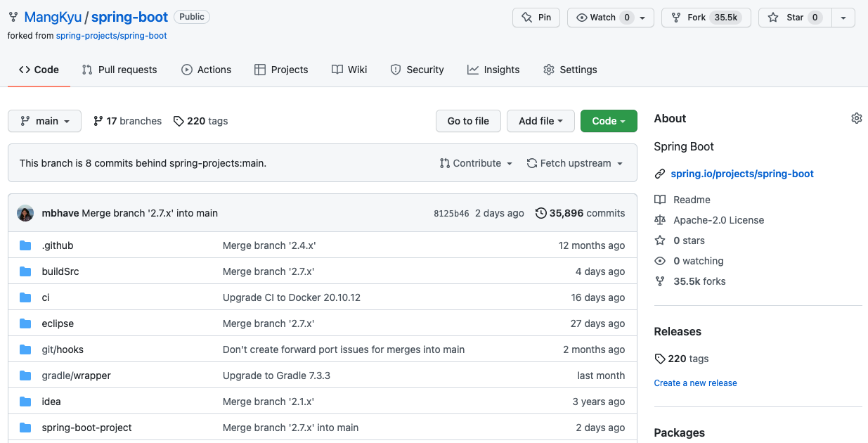Open the Actions tab
The image size is (868, 443).
206,70
